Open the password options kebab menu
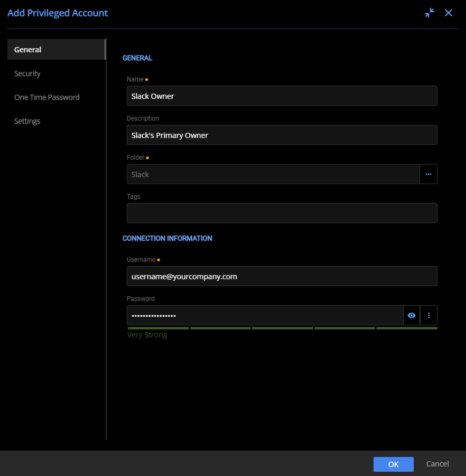Screen dimensions: 466x476 428,315
